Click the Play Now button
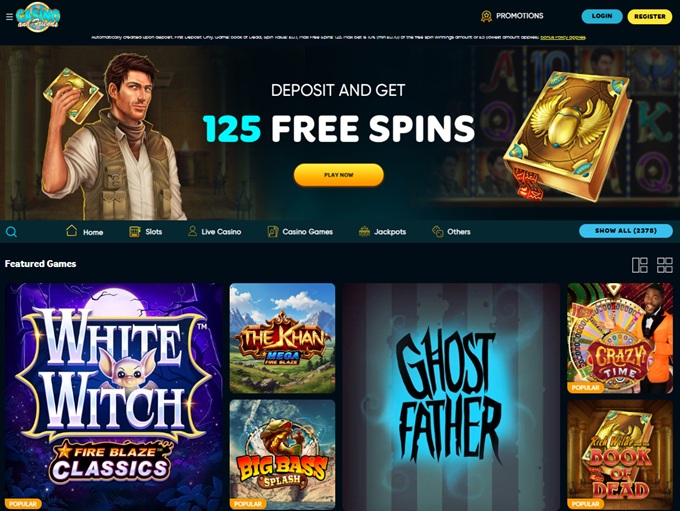Viewport: 680px width, 511px height. pyautogui.click(x=339, y=175)
